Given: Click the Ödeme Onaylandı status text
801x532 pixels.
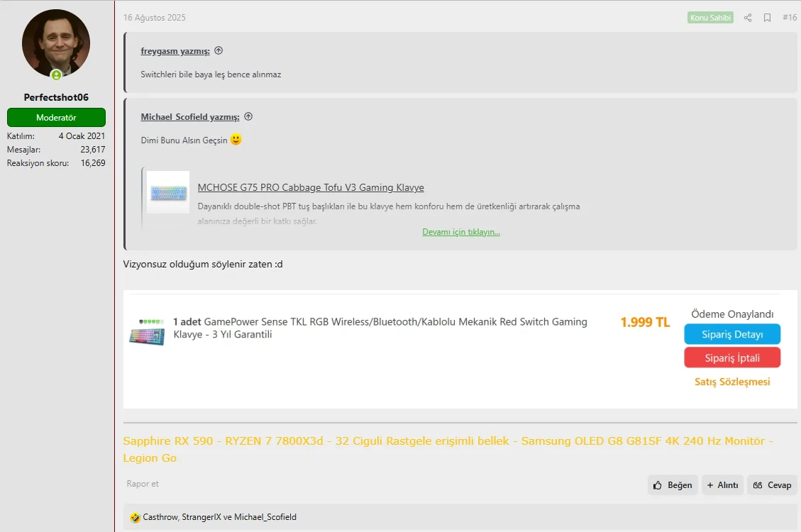Looking at the screenshot, I should pos(732,314).
